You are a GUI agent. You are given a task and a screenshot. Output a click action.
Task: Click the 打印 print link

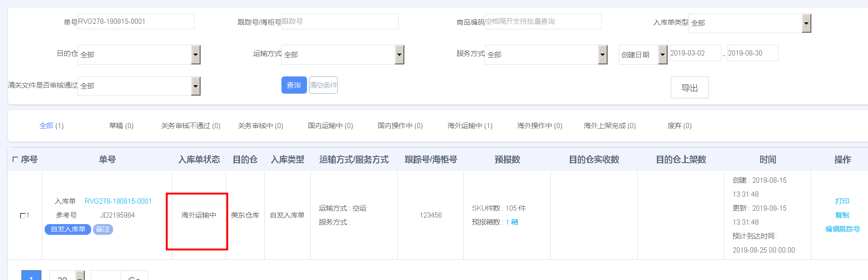[x=842, y=201]
